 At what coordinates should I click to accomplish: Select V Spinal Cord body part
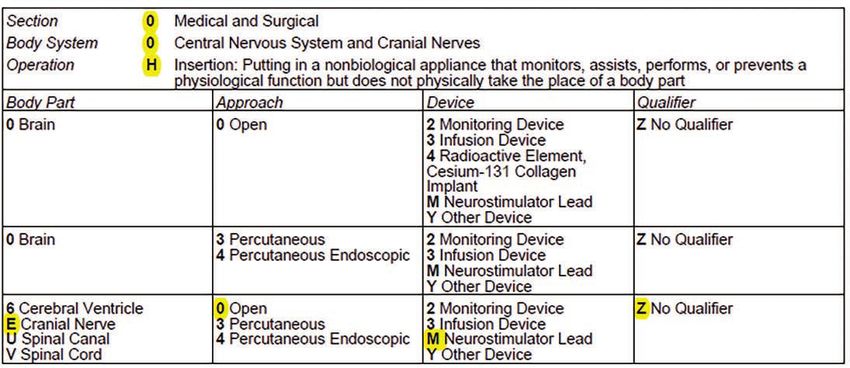click(x=54, y=354)
